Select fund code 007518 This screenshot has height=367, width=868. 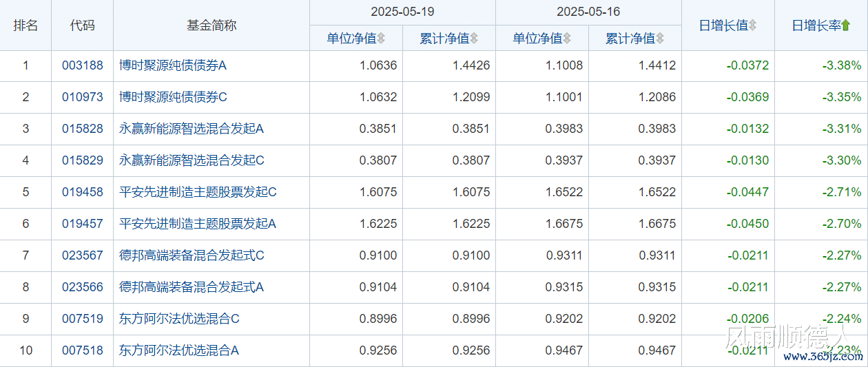click(82, 350)
